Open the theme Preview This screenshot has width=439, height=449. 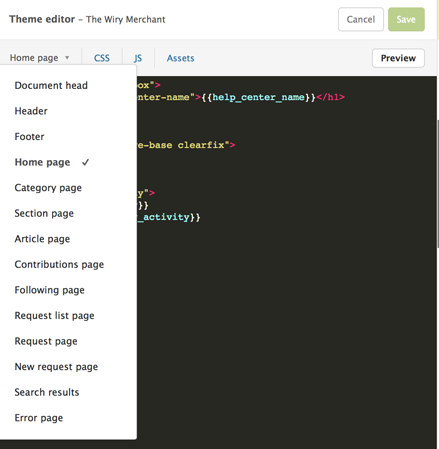pos(398,58)
